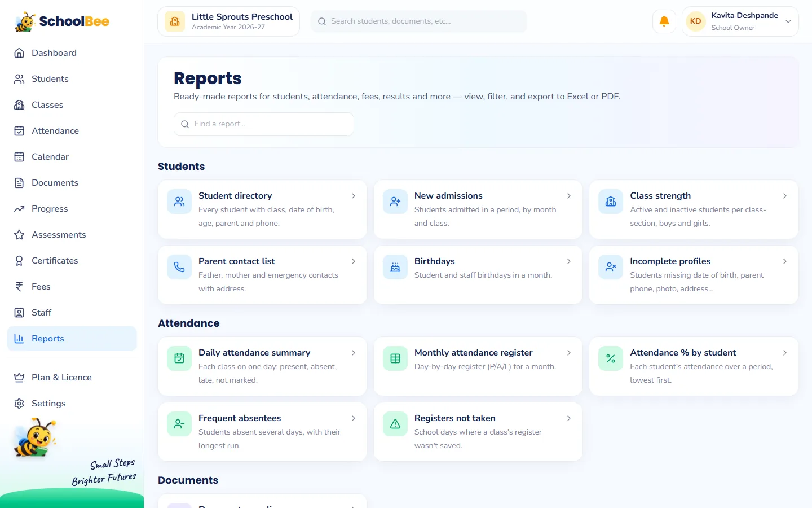Open Attendance % by student via its chevron
Viewport: 812px width, 508px height.
pyautogui.click(x=785, y=353)
